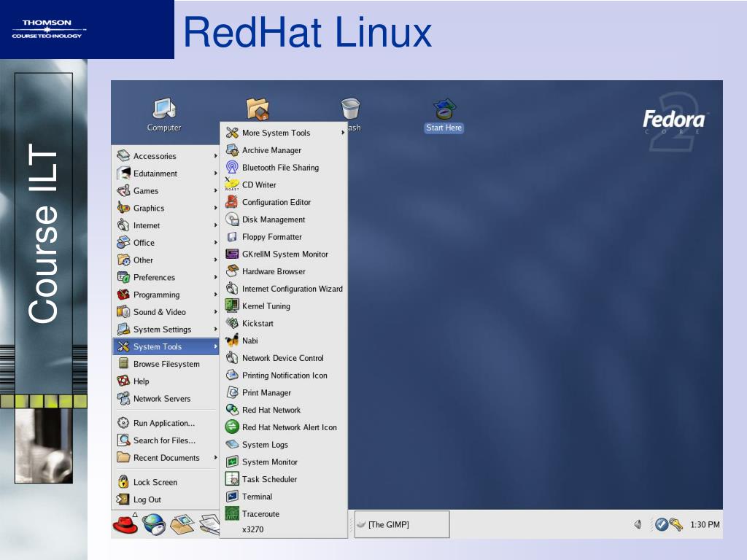The image size is (747, 560).
Task: Click the System Logs icon
Action: tap(232, 445)
